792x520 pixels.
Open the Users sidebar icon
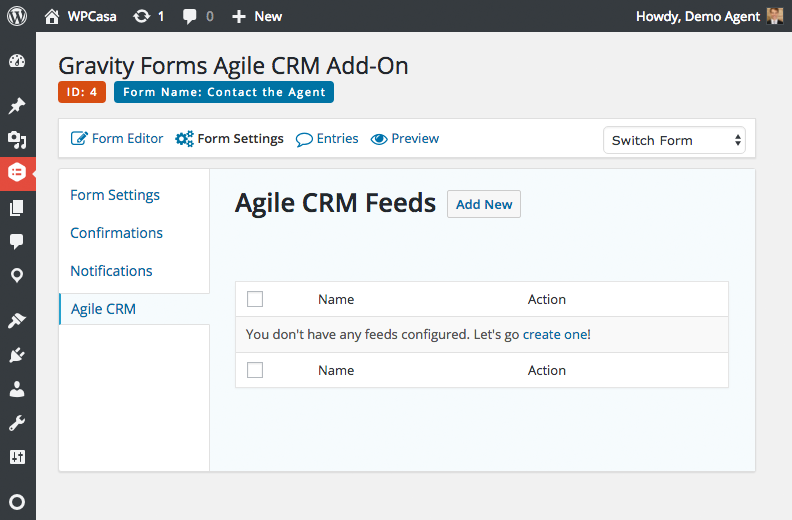(17, 389)
